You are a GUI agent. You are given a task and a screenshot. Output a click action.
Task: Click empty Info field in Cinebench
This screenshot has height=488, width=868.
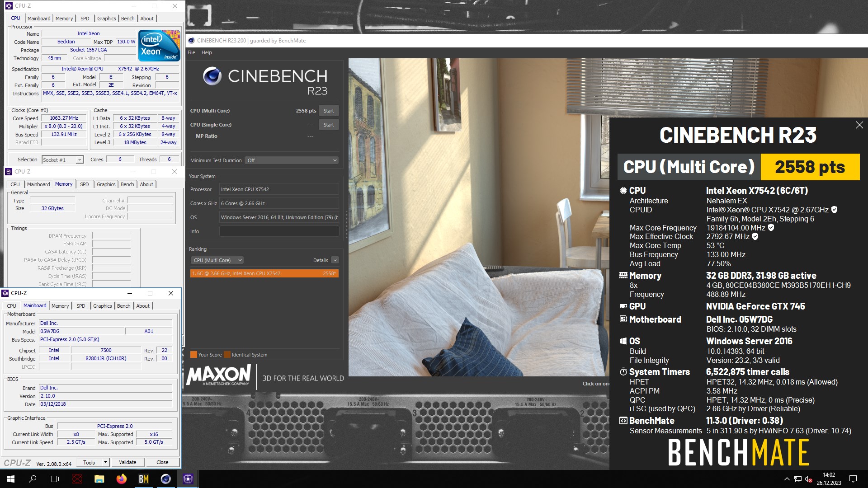click(279, 231)
